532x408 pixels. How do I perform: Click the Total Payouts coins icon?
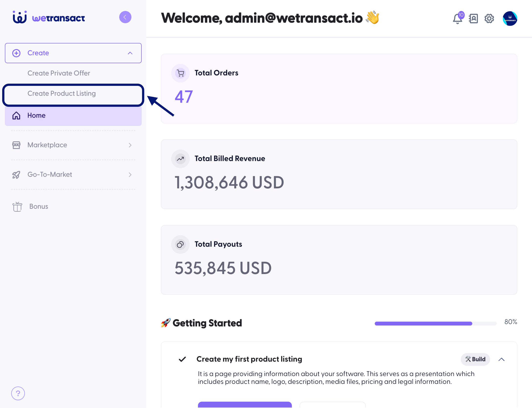[x=180, y=244]
